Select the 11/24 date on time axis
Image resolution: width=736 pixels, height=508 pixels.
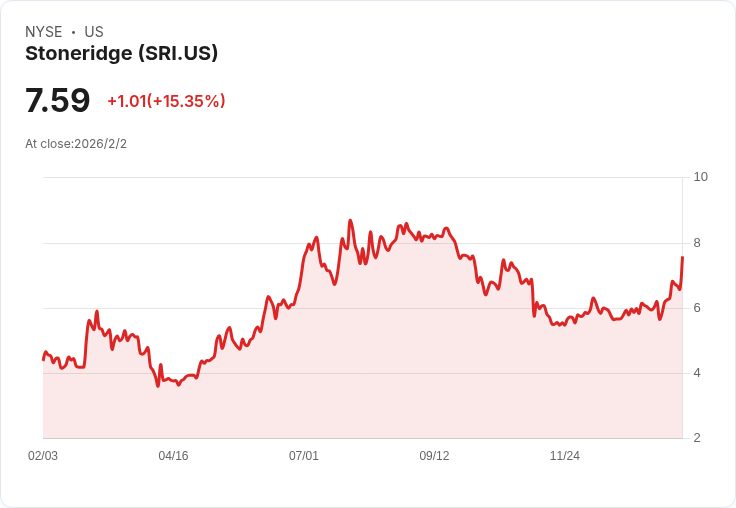click(565, 456)
